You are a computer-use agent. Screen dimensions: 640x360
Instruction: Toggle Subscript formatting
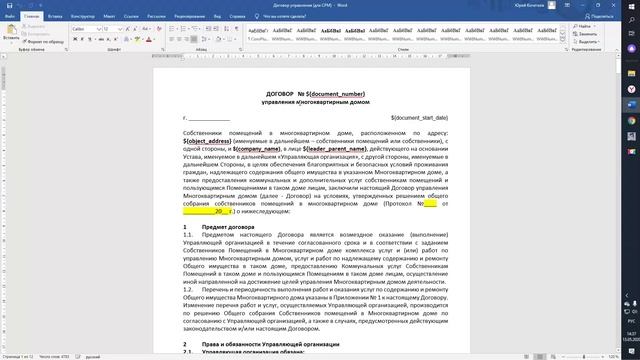[109, 39]
